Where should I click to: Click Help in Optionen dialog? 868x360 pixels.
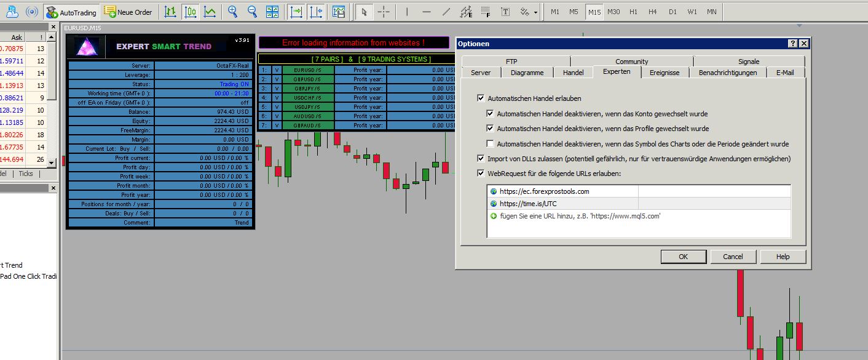click(x=783, y=257)
